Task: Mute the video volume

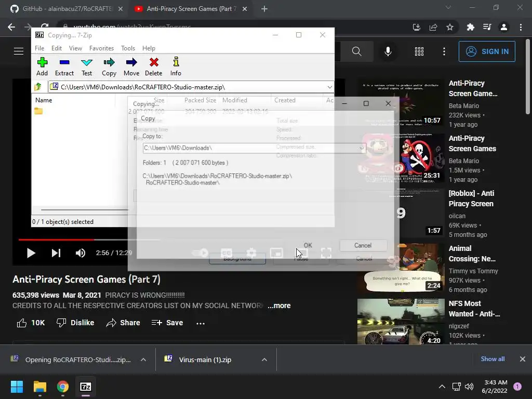Action: tap(81, 253)
